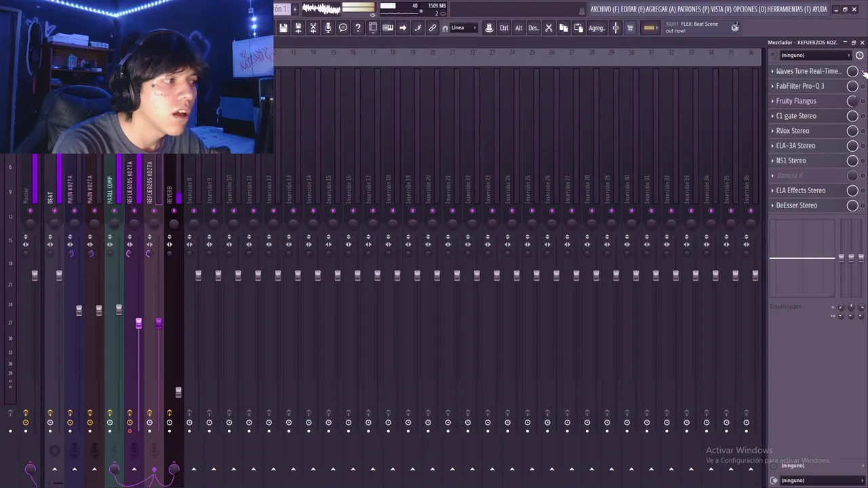This screenshot has width=868, height=488.
Task: Click the right arrow toolbar icon
Action: tap(403, 28)
